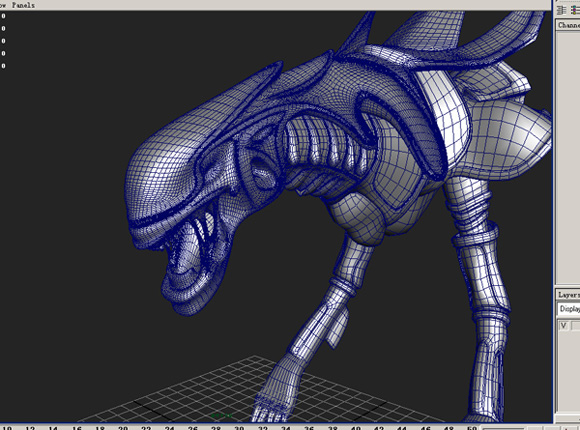Jump to frame 12 on the time slider

coord(30,427)
